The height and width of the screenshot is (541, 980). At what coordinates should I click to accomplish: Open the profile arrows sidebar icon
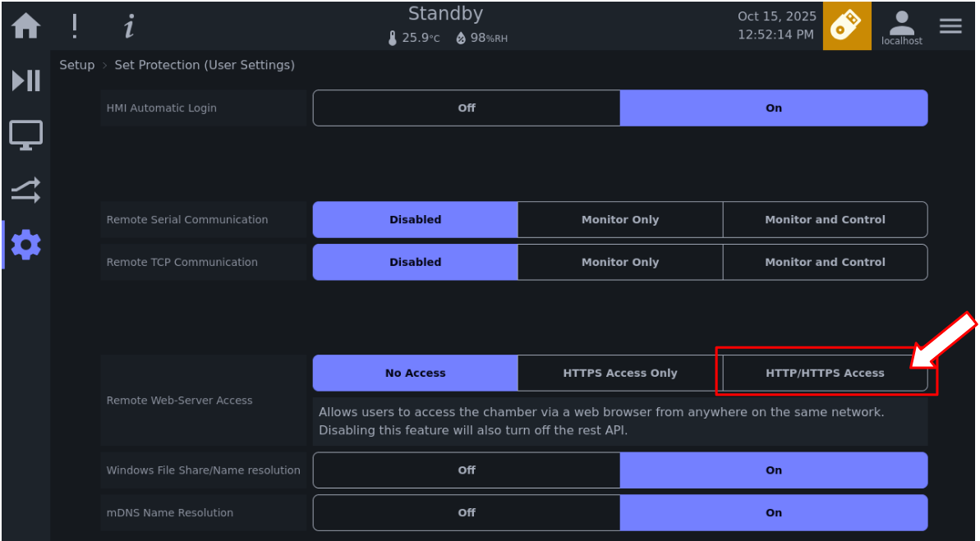coord(25,190)
